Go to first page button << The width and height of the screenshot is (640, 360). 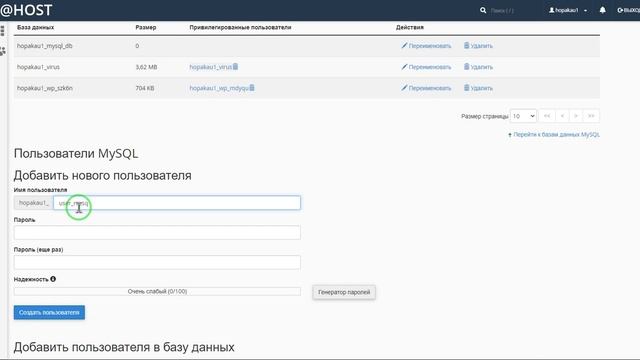tap(547, 116)
